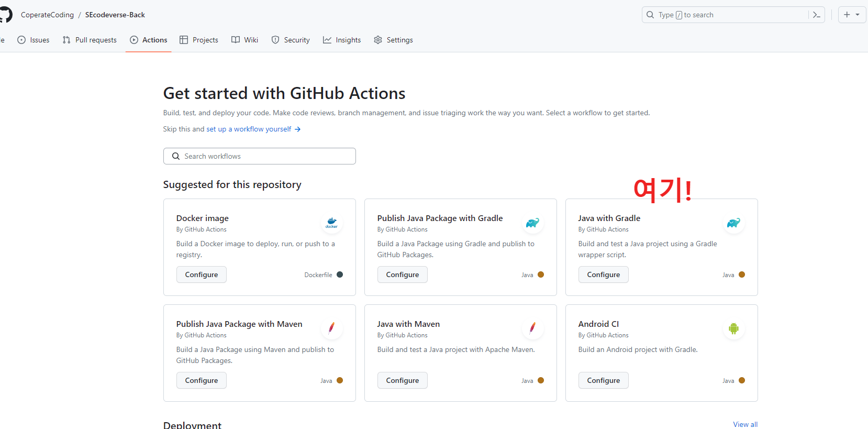
Task: Click the GitHub logo icon
Action: [x=5, y=15]
